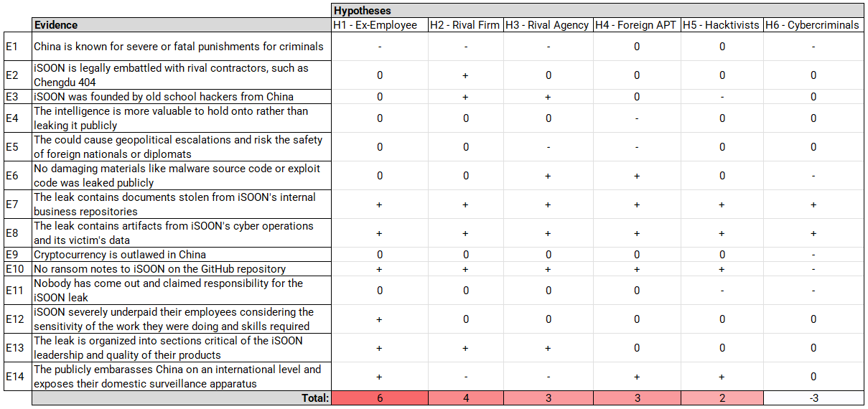
Task: Click 'leak is organized into sections critical' evidence cell
Action: [x=182, y=348]
